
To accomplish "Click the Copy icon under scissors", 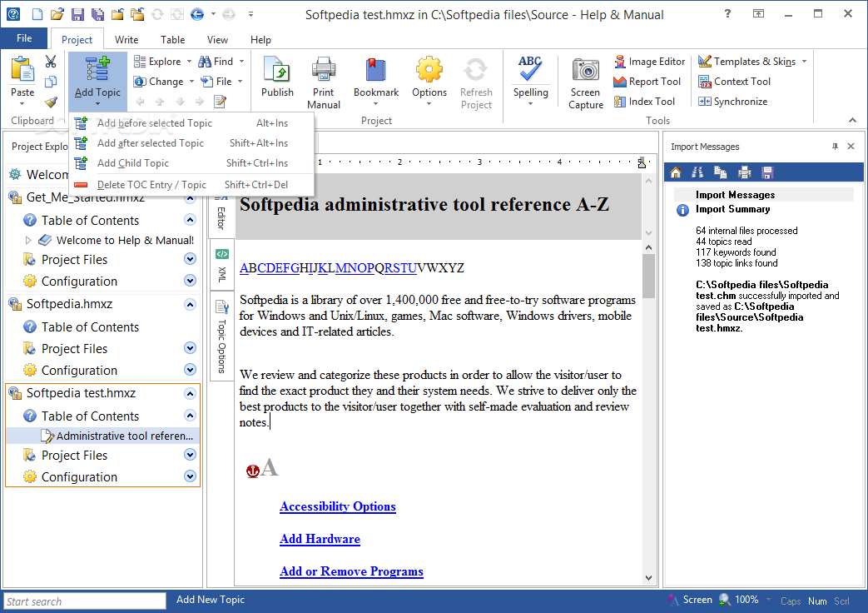I will 51,82.
